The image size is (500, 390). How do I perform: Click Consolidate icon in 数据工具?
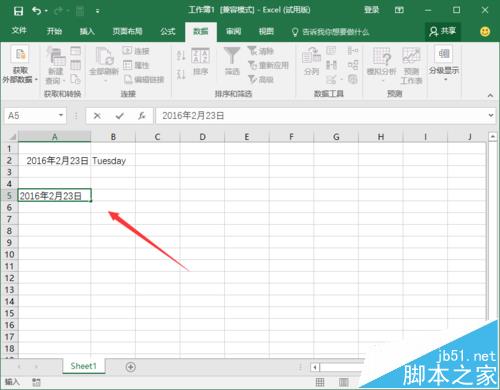coord(353,51)
